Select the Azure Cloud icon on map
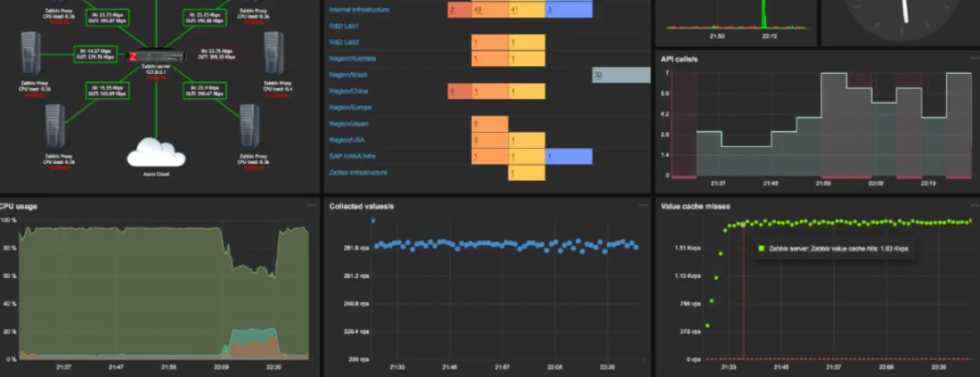This screenshot has height=377, width=980. click(x=156, y=152)
